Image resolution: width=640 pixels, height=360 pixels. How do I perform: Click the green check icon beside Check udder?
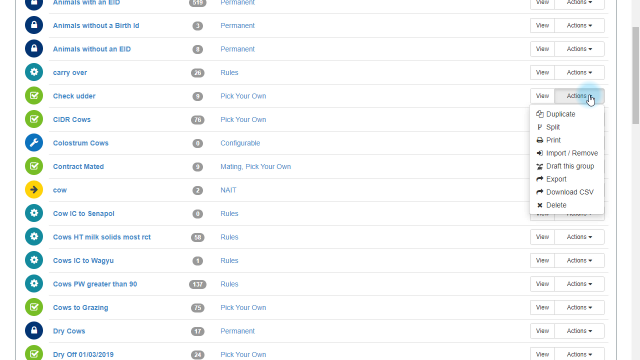34,96
